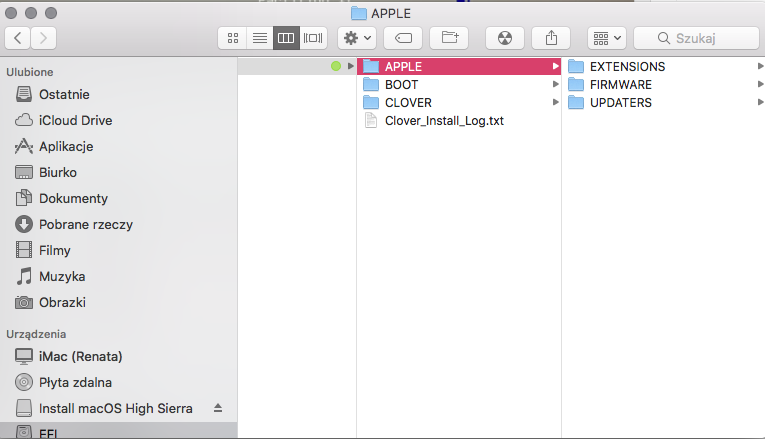The width and height of the screenshot is (765, 439).
Task: Click the Szukaj search field
Action: click(696, 38)
